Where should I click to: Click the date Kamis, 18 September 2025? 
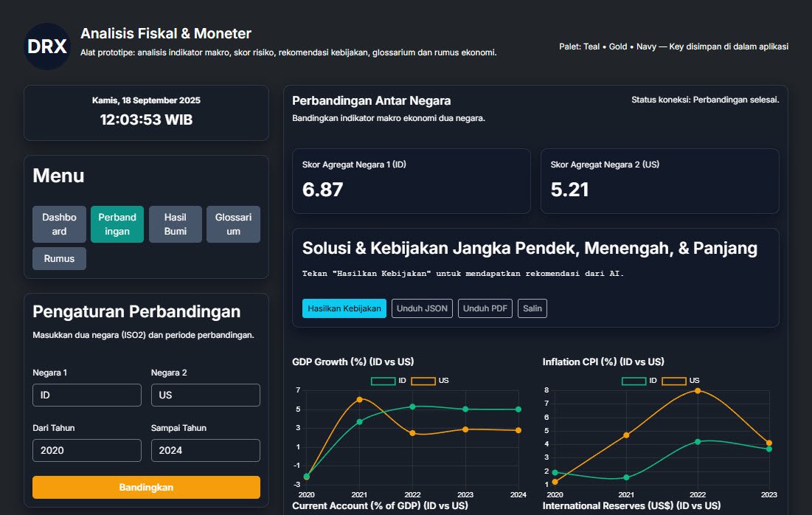pyautogui.click(x=146, y=100)
